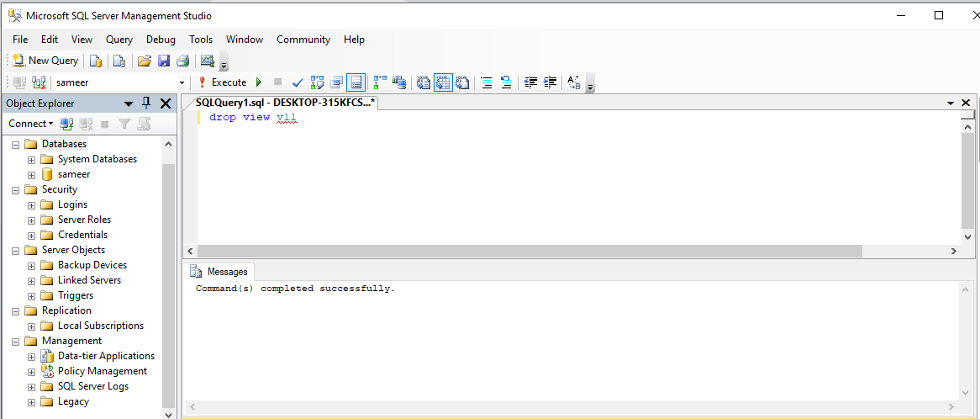The width and height of the screenshot is (980, 419).
Task: Click the Open File folder icon
Action: 145,61
